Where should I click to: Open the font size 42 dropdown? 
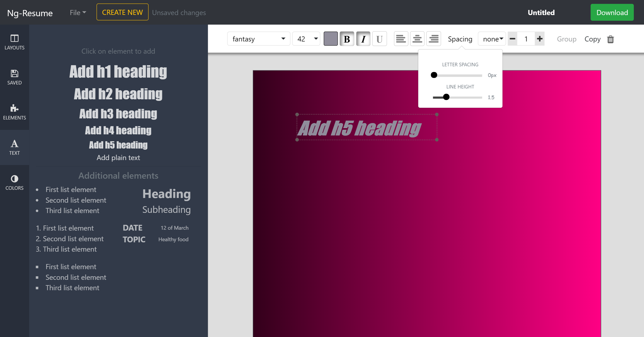pos(306,39)
